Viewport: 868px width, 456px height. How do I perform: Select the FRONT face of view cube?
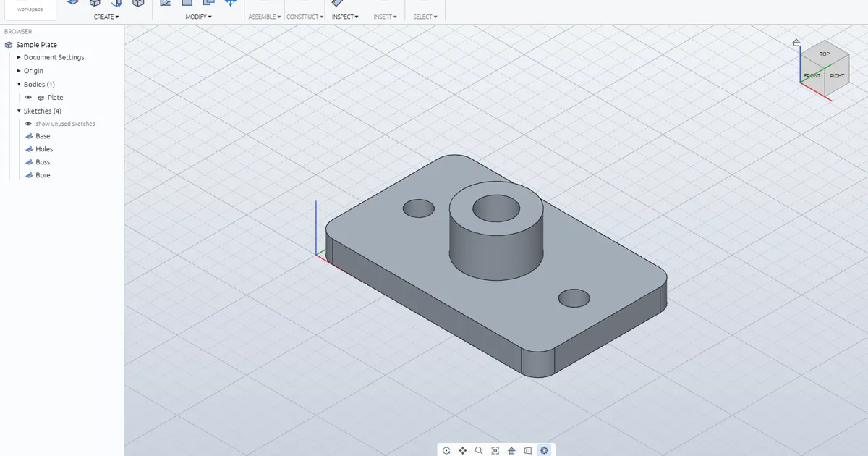point(812,76)
